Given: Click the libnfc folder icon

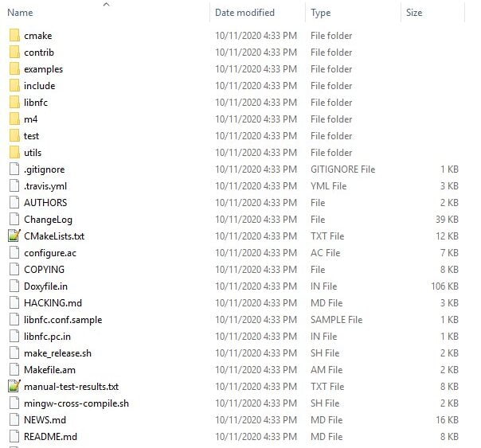Looking at the screenshot, I should 14,103.
